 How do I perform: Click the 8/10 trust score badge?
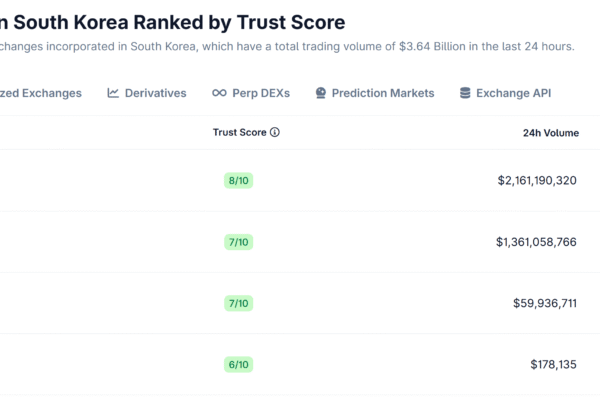[x=238, y=181]
